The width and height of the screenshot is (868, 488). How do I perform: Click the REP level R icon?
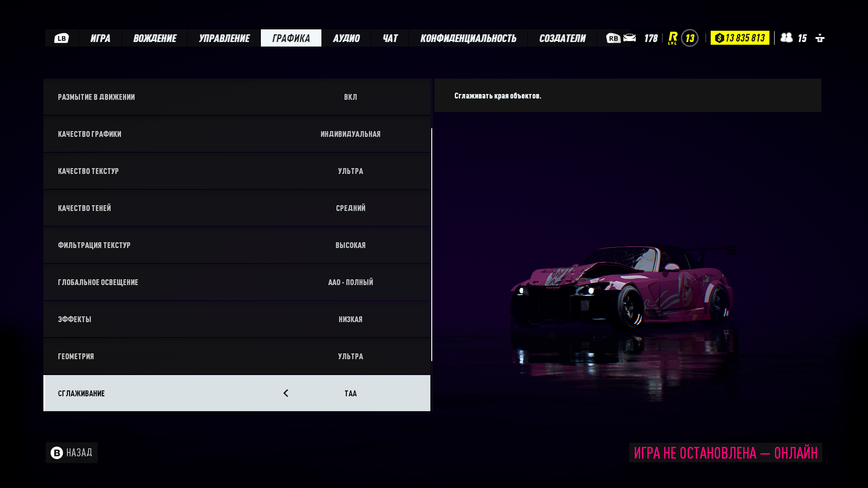point(673,38)
